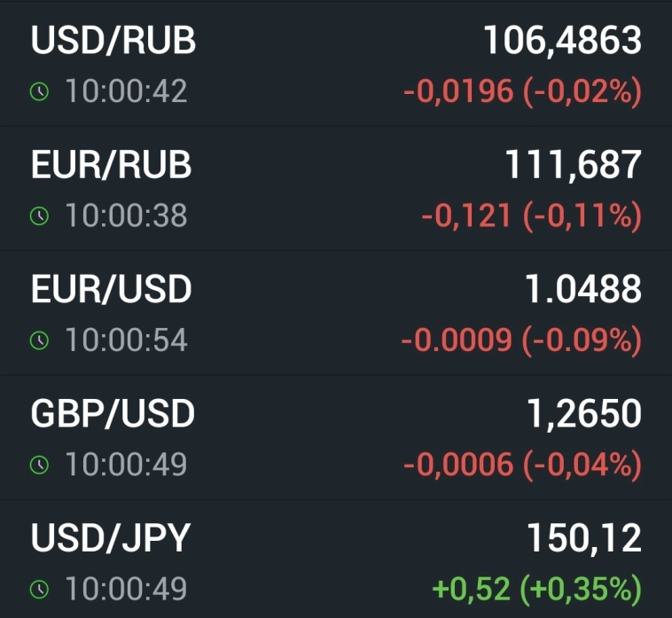Click the clock icon under EUR/RUB

pyautogui.click(x=38, y=215)
